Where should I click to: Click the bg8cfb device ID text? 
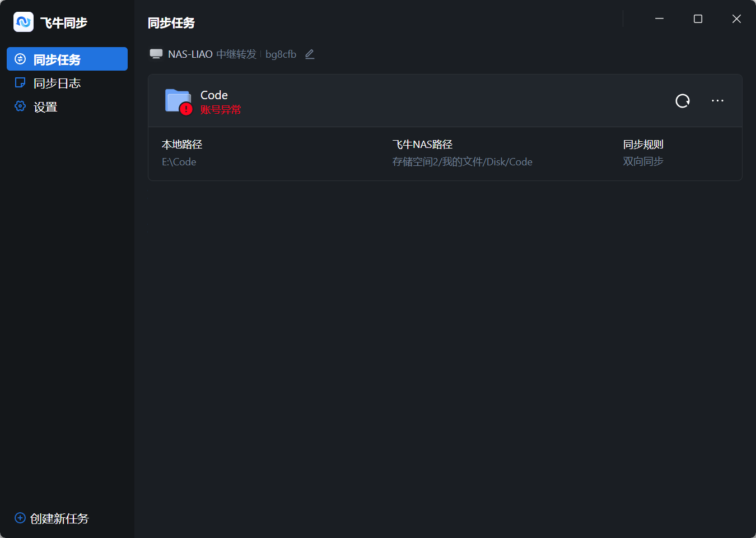[281, 54]
